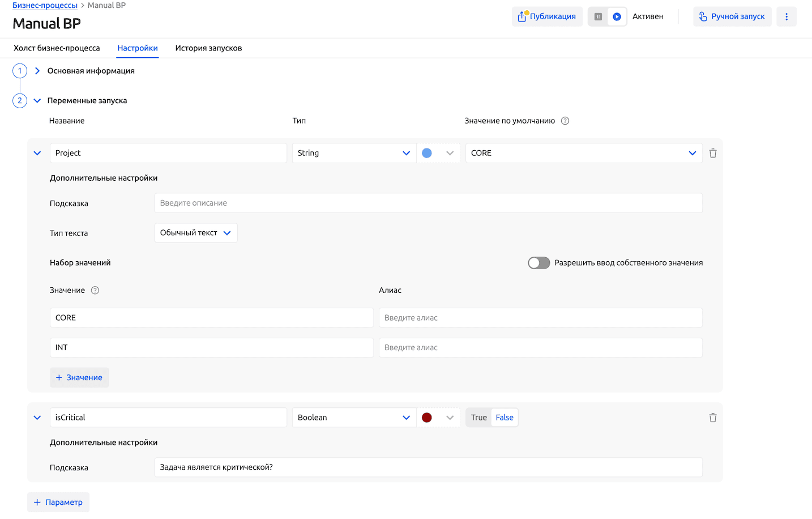Switch to the История запусков tab
The height and width of the screenshot is (519, 812).
point(208,49)
